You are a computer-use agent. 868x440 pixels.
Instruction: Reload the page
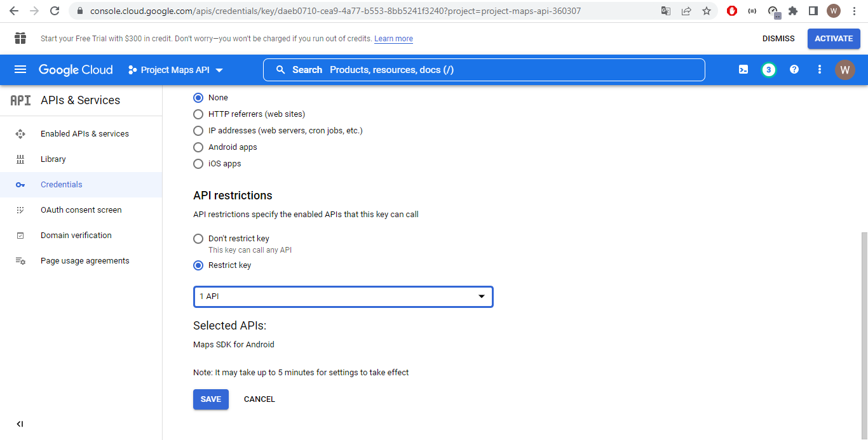pos(55,11)
